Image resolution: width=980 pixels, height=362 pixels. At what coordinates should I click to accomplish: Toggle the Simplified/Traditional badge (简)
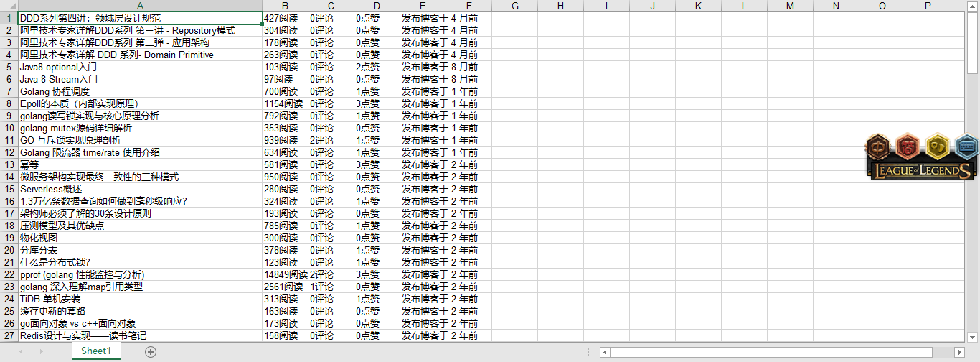coord(907,147)
